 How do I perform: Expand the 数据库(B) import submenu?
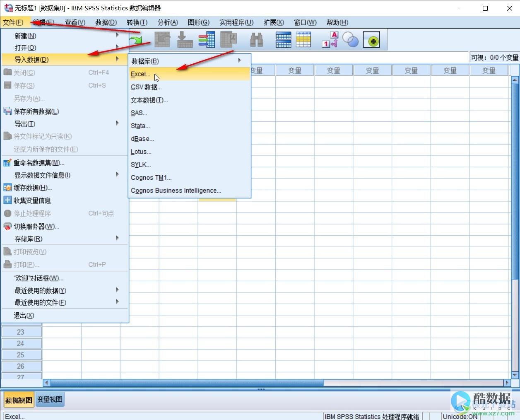(190, 61)
